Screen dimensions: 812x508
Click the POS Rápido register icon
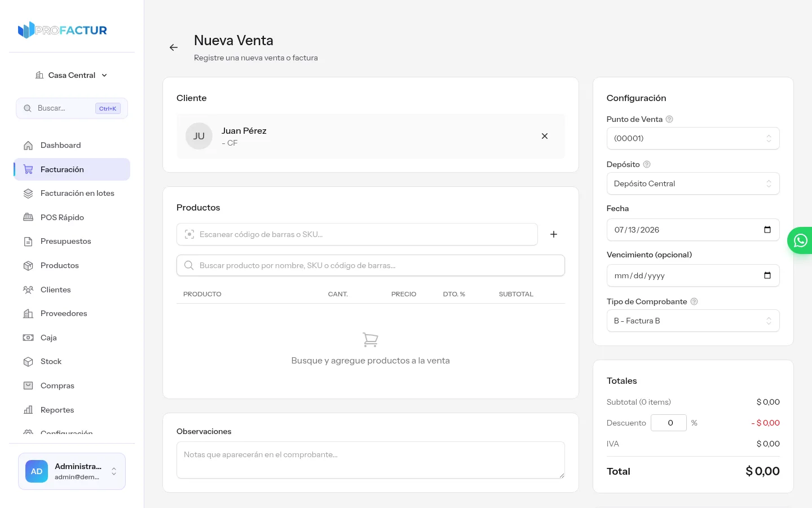(28, 217)
